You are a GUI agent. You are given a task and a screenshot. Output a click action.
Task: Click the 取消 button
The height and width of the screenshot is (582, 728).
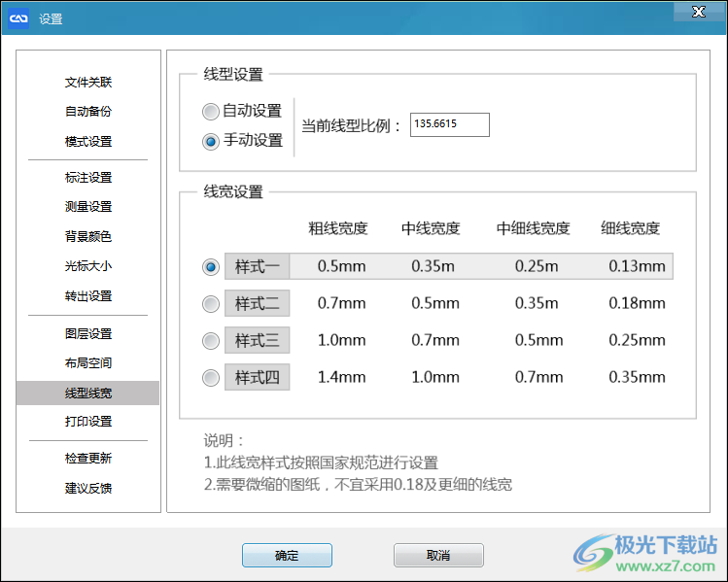(438, 555)
